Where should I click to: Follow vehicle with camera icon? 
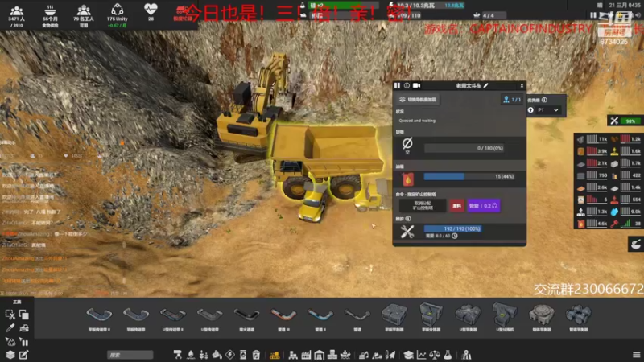416,85
